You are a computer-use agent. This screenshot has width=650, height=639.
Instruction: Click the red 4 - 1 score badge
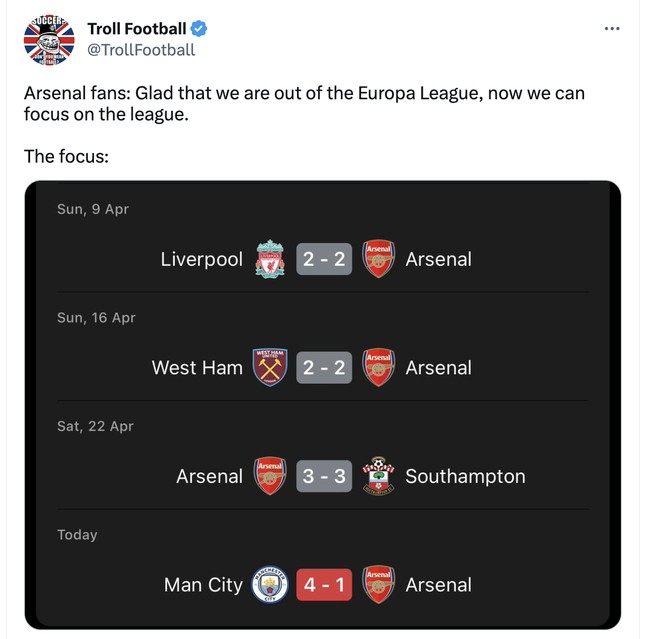tap(324, 585)
